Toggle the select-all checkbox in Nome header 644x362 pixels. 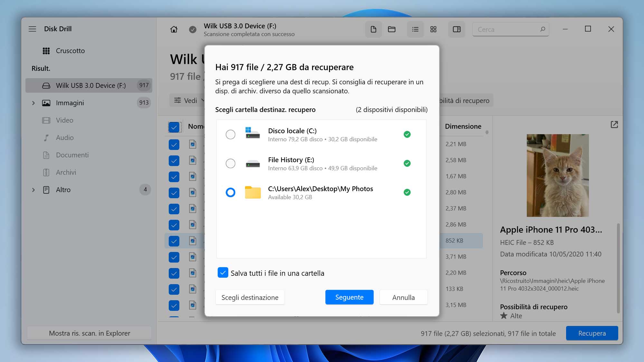coord(174,127)
